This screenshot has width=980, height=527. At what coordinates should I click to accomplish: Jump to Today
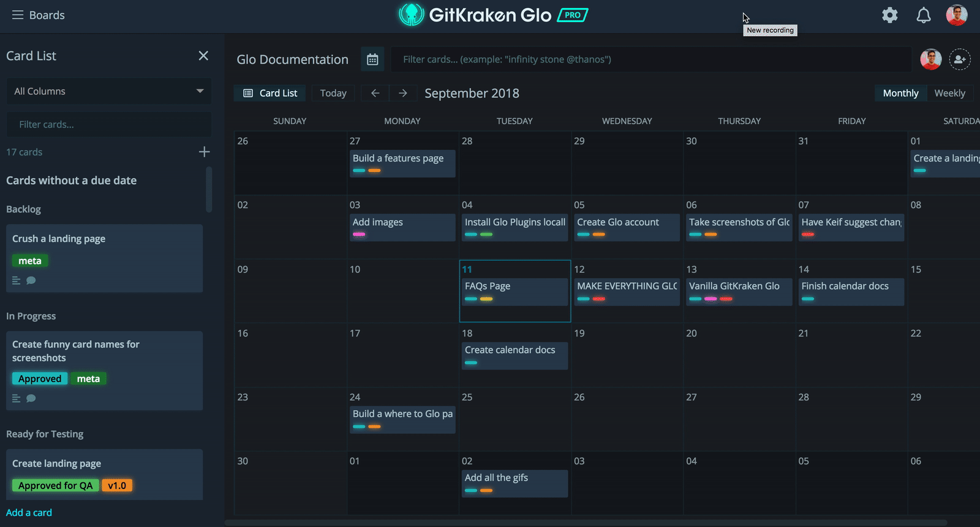click(333, 93)
